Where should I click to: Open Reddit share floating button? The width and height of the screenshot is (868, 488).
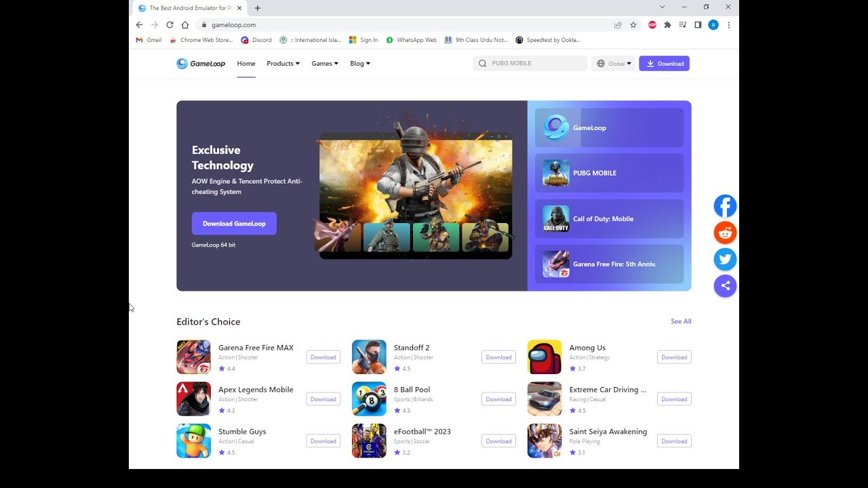[x=725, y=232]
